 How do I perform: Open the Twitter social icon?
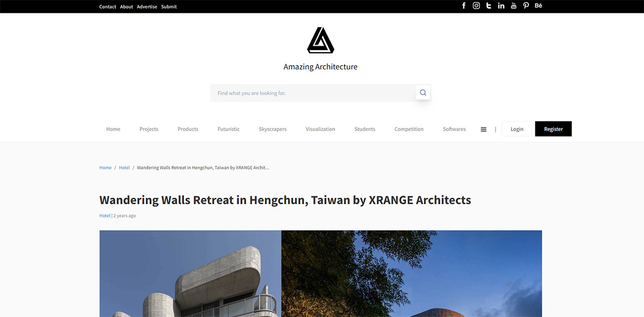click(489, 6)
